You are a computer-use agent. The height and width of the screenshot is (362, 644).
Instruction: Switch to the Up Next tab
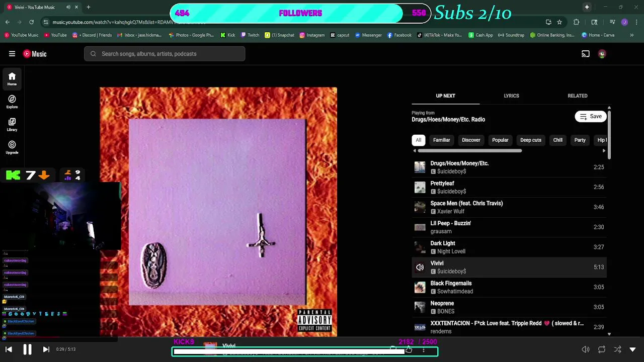click(445, 96)
